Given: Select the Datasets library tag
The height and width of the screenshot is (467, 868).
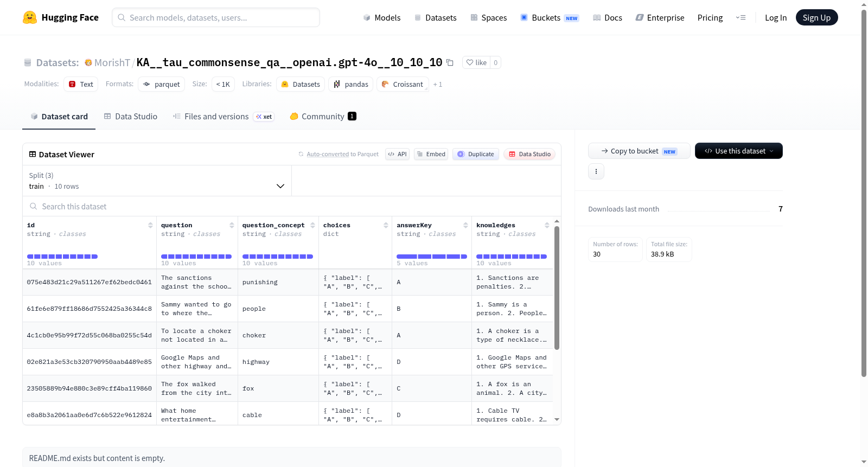Looking at the screenshot, I should point(301,84).
